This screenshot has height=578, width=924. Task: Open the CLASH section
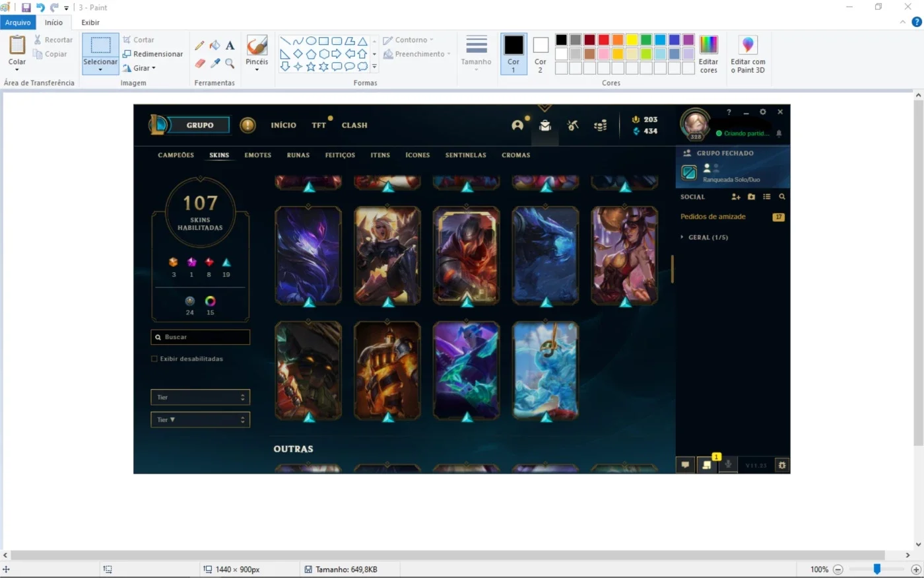[x=354, y=125]
